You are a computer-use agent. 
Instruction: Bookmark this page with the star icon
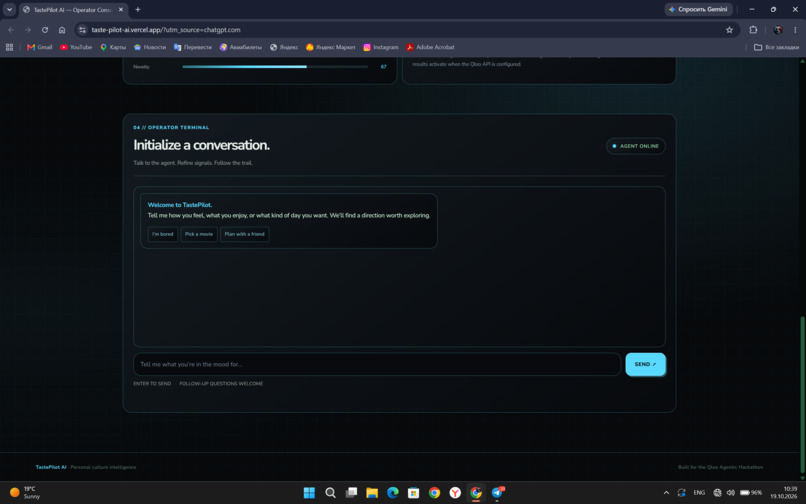729,30
